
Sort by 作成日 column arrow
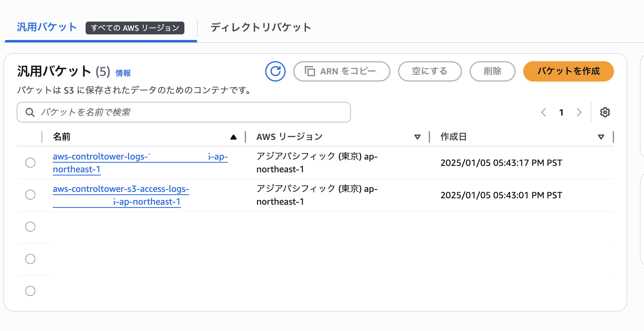[x=601, y=137]
